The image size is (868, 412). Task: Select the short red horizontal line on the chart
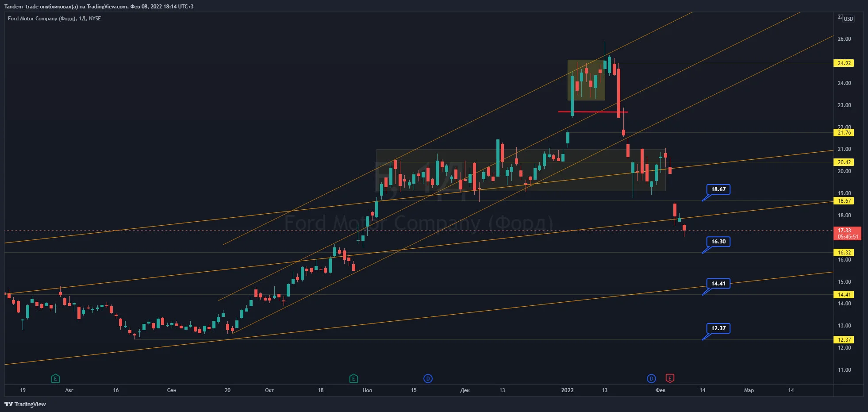(593, 112)
